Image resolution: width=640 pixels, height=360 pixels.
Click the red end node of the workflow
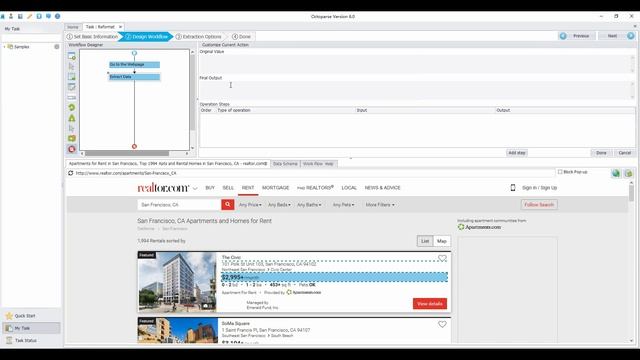[134, 146]
